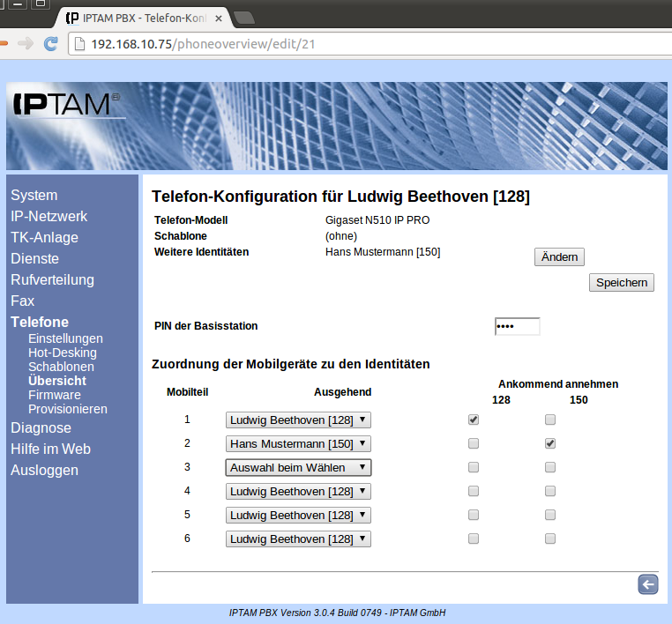
Task: Expand the Hans Mustermann [150] dropdown
Action: pos(298,444)
